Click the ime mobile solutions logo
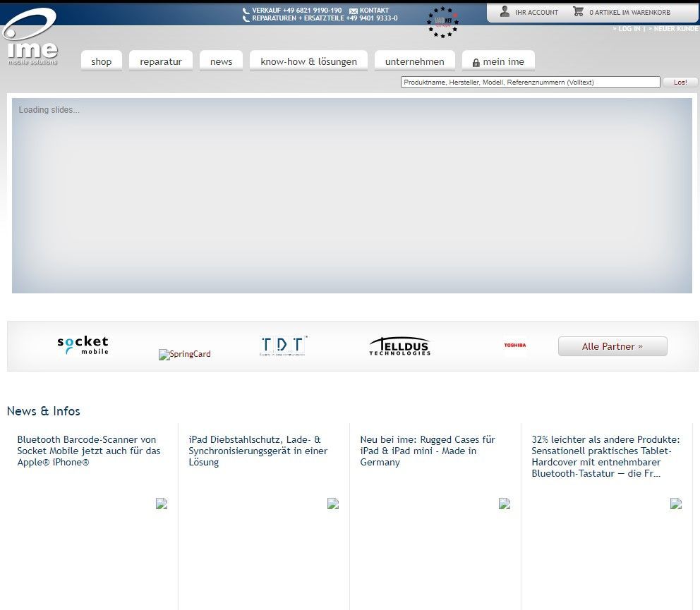The image size is (700, 610). 30,35
